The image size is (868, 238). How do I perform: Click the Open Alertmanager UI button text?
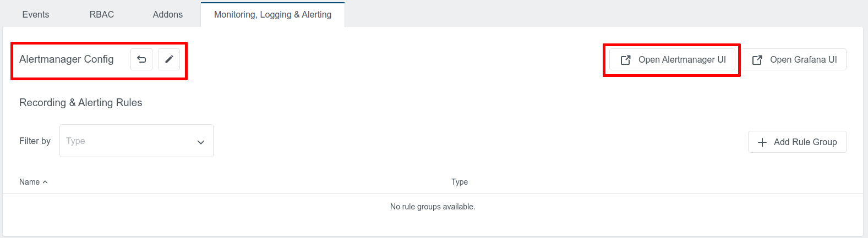coord(682,60)
